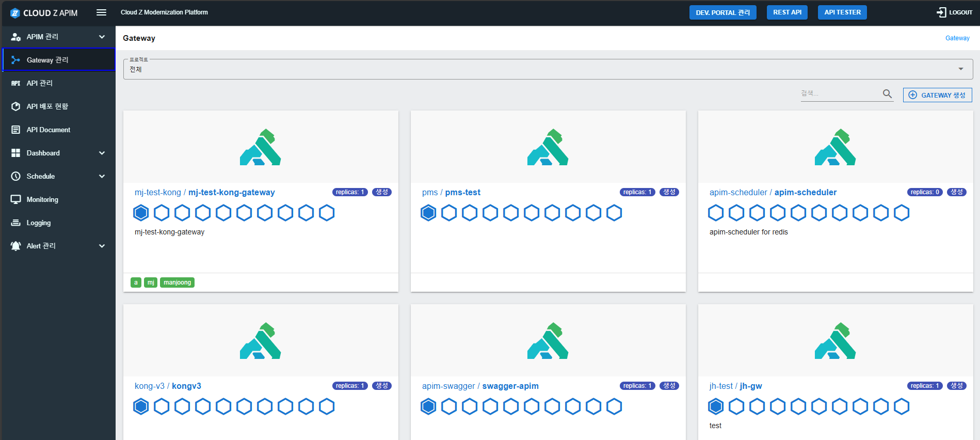Click last hexagon on pms-test card

coord(614,213)
